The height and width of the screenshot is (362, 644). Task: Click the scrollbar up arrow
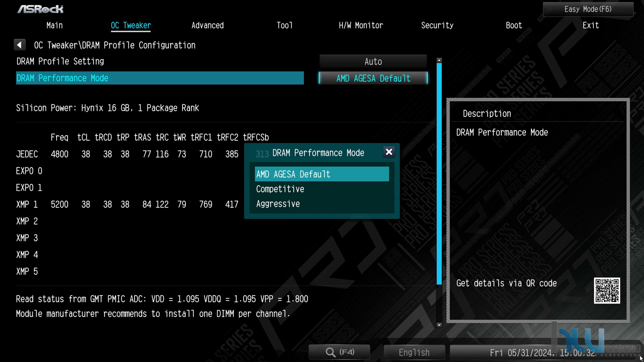pos(439,60)
